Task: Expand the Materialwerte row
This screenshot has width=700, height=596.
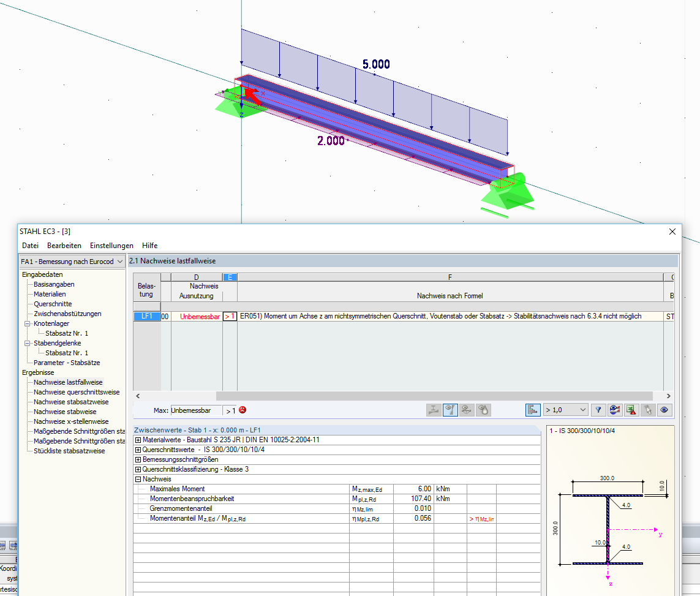Action: tap(138, 440)
